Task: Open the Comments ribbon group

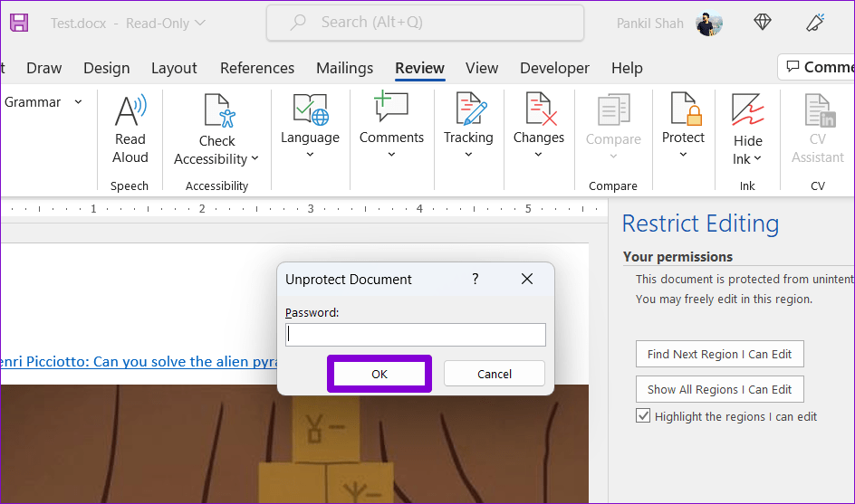Action: 391,110
